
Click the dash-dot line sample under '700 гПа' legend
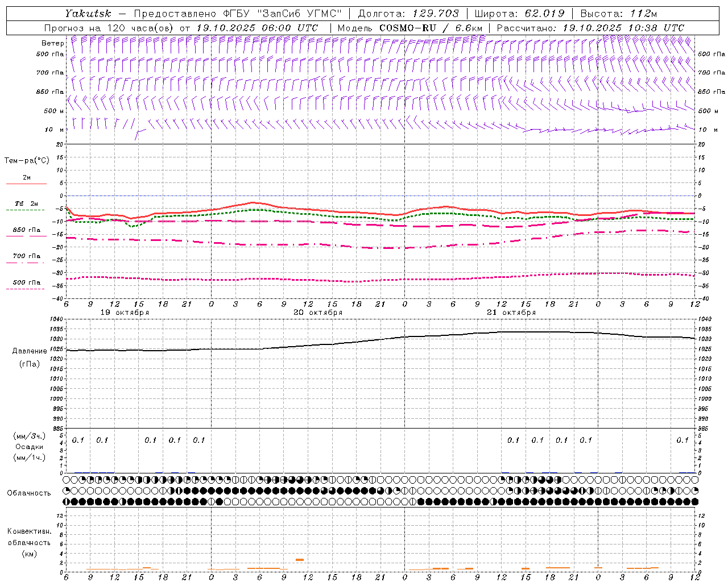[x=26, y=263]
